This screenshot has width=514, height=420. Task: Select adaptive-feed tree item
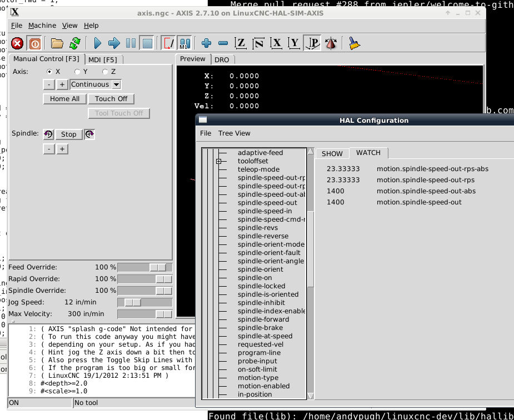tap(260, 153)
